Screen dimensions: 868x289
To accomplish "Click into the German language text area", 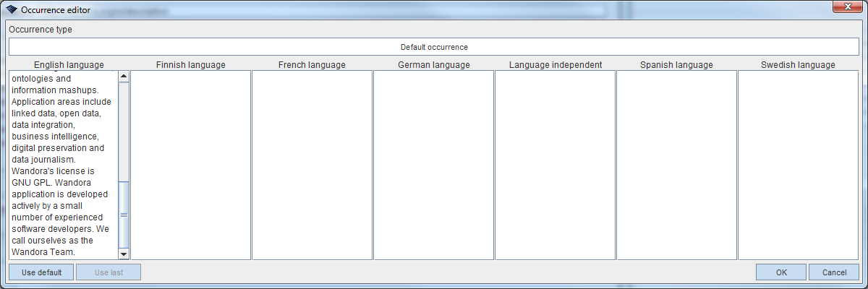I will coord(433,165).
